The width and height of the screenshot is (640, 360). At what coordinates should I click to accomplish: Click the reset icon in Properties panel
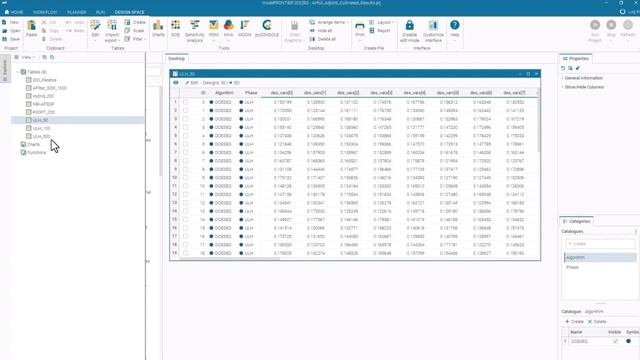pyautogui.click(x=563, y=68)
